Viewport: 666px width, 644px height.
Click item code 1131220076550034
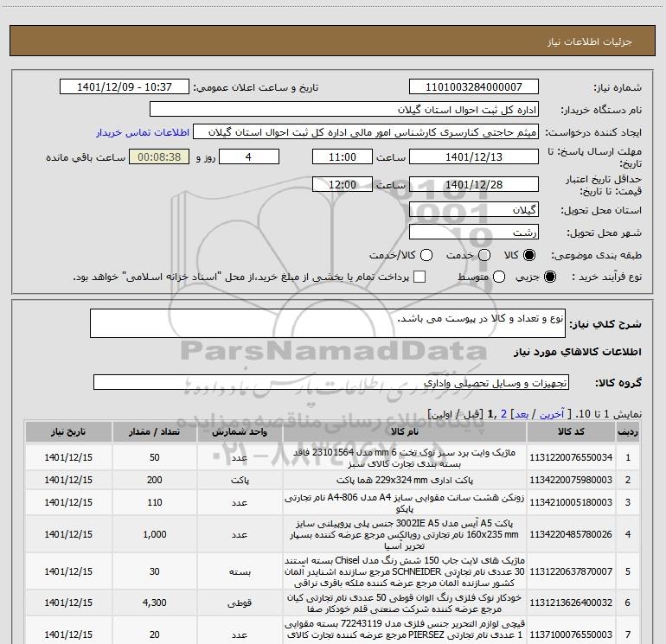tap(571, 457)
